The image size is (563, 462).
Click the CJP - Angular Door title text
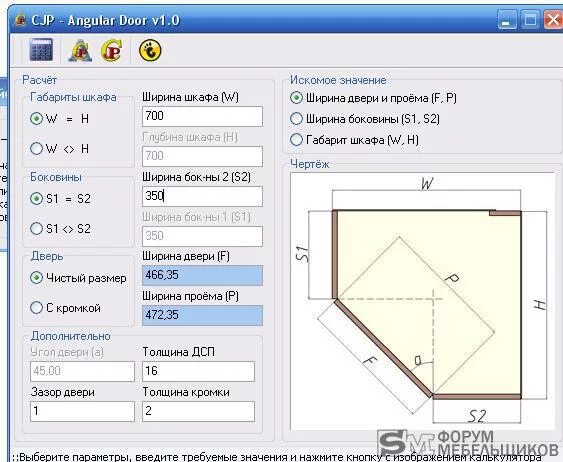point(105,20)
